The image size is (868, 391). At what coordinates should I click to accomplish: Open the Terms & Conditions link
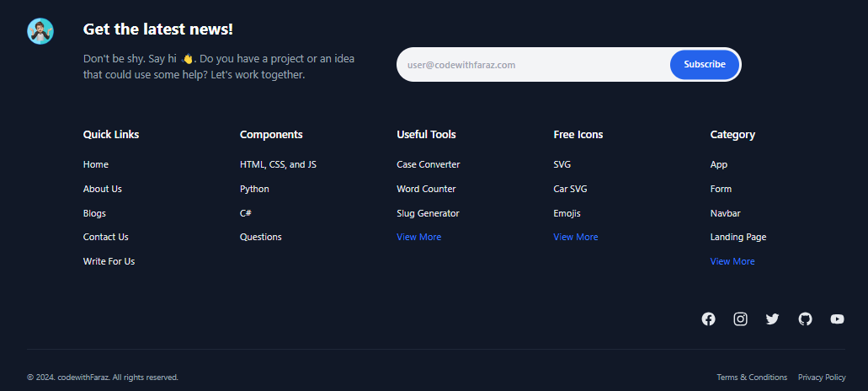(752, 378)
